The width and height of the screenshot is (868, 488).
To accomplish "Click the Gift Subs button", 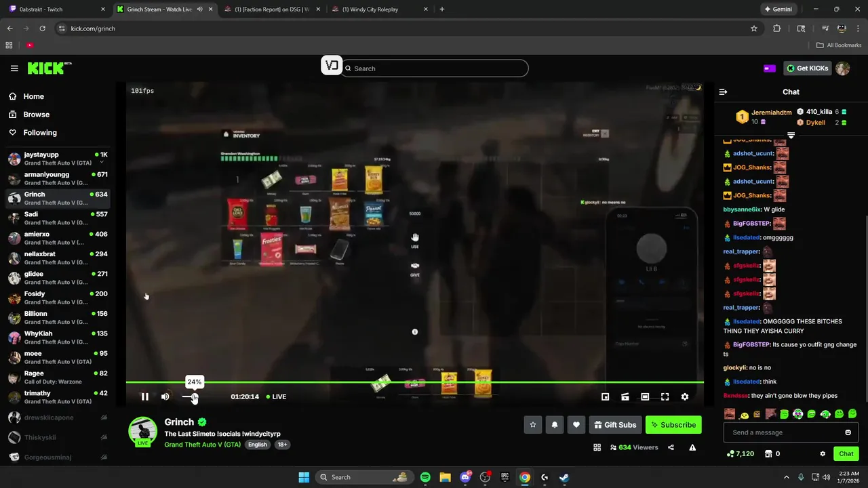I will click(x=615, y=425).
